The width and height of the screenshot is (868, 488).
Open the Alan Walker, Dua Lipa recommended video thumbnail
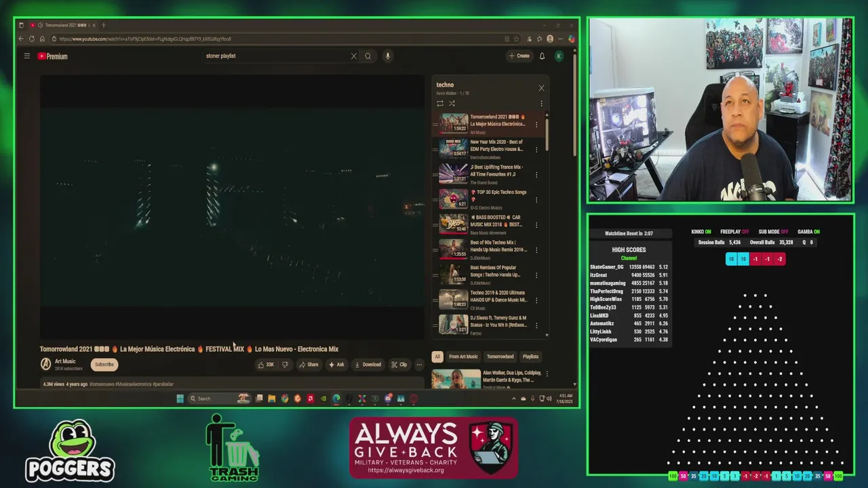pos(456,379)
